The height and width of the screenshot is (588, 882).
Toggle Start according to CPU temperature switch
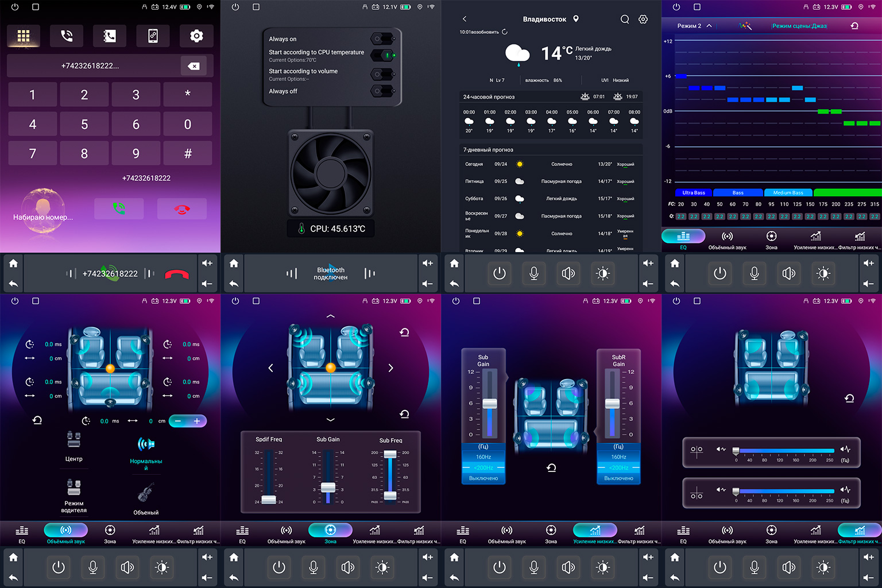click(x=383, y=56)
